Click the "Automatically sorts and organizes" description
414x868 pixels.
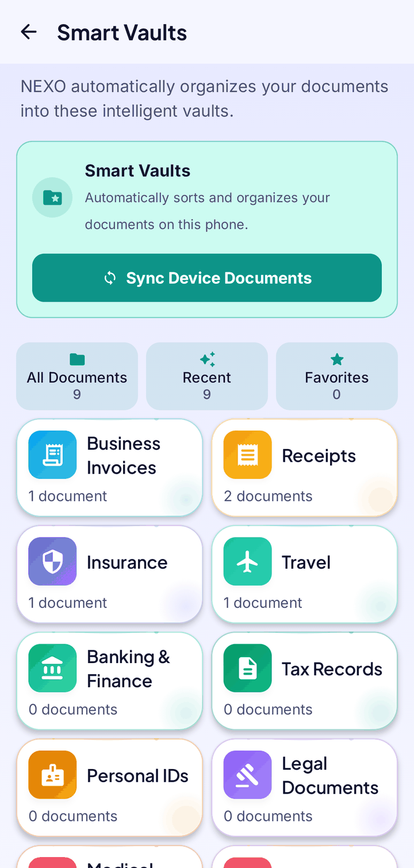coord(208,211)
